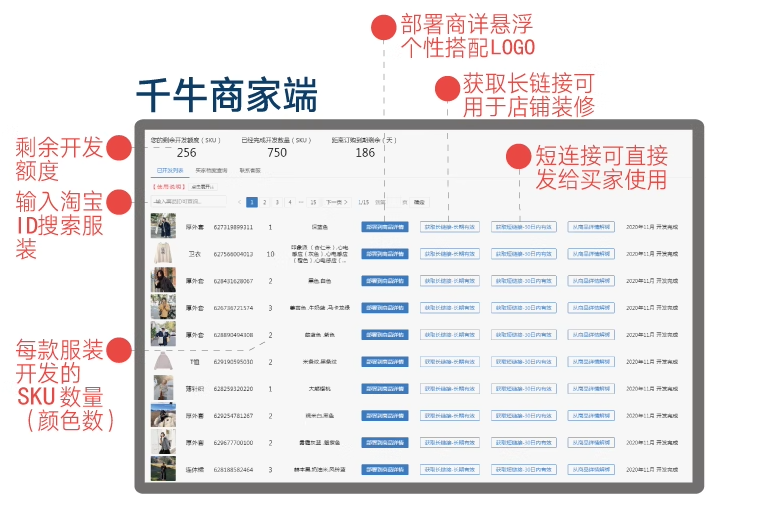This screenshot has height=525, width=775.
Task: Confirm page jump with the 确定 button
Action: (x=420, y=202)
